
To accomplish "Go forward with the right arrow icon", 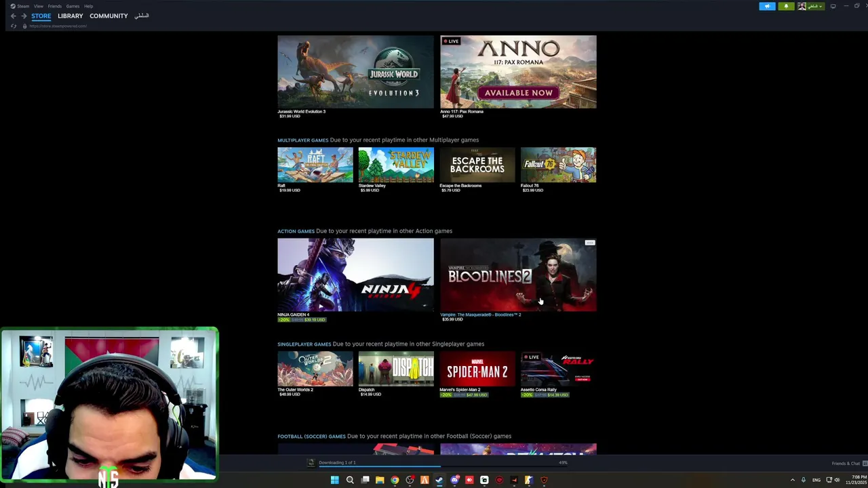I will pos(24,16).
